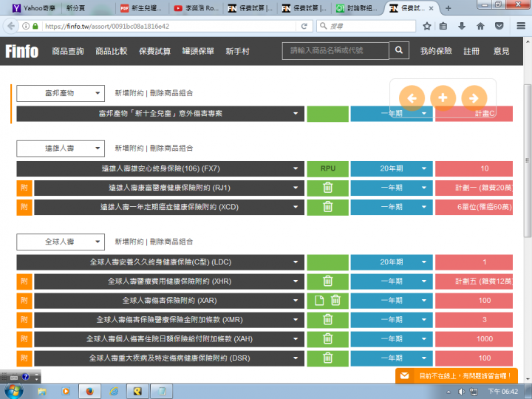This screenshot has width=532, height=399.
Task: Click the red 10 amount cell for FX7
Action: (x=474, y=168)
